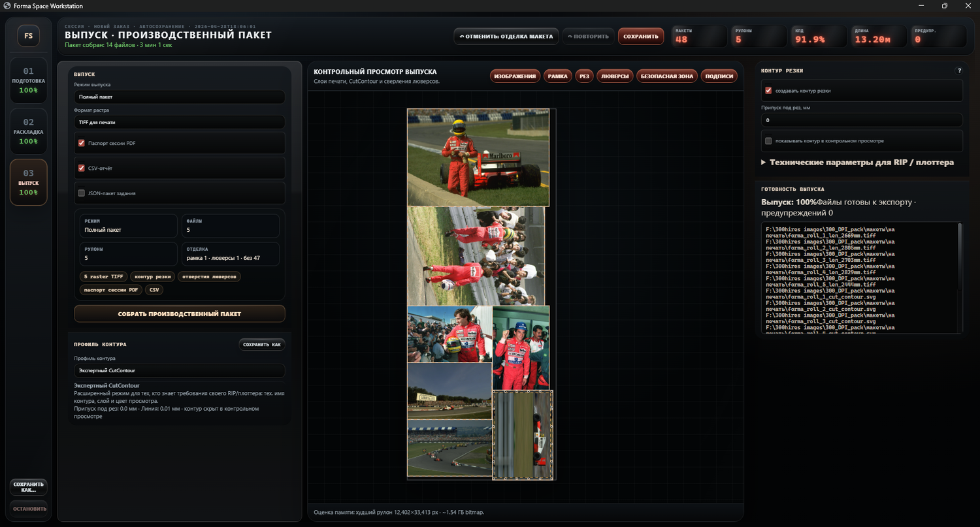Open the Режим выпуска dropdown
The width and height of the screenshot is (980, 527).
click(179, 97)
